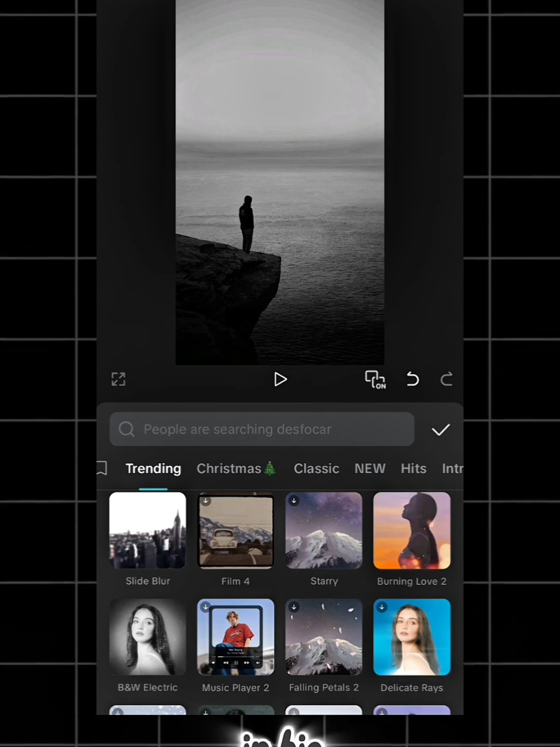This screenshot has width=560, height=747.
Task: Switch to the Hits tab
Action: pos(413,468)
